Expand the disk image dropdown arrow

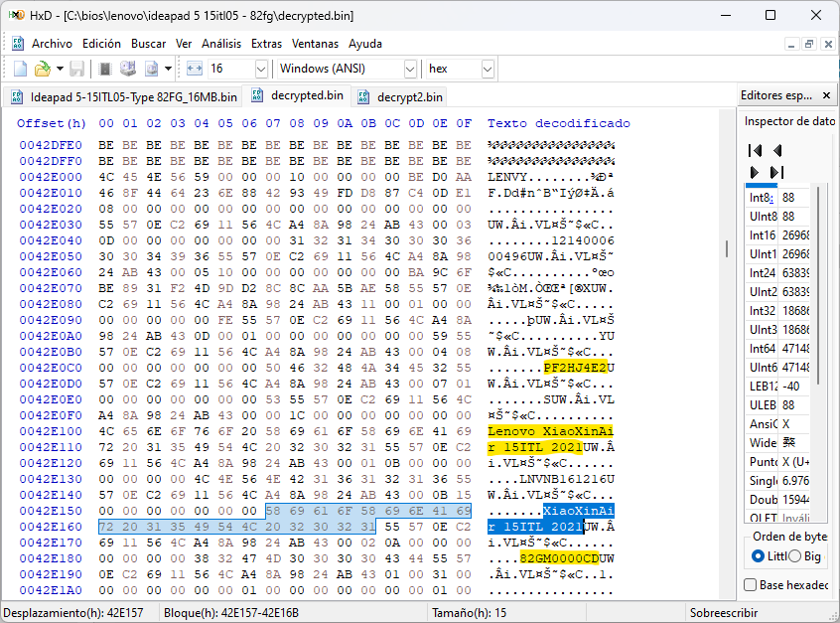[x=168, y=69]
